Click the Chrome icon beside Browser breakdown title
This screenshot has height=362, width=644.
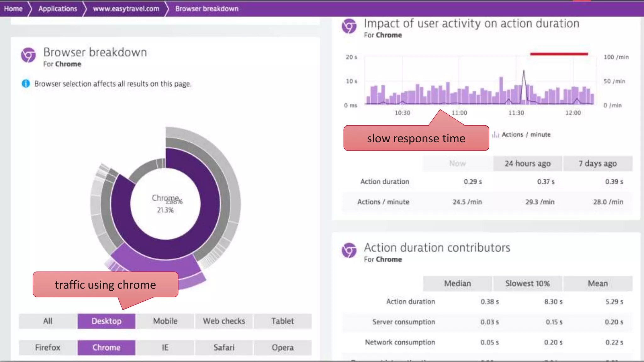tap(28, 55)
